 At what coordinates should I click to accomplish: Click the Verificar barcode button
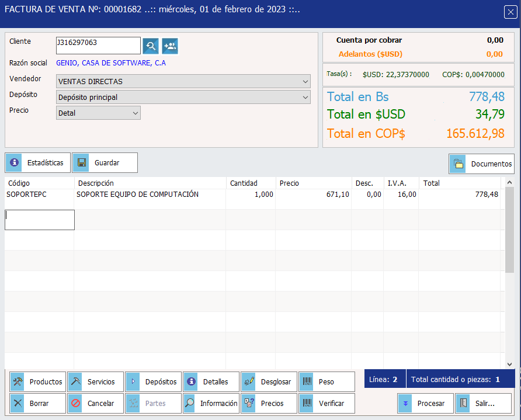(x=327, y=403)
